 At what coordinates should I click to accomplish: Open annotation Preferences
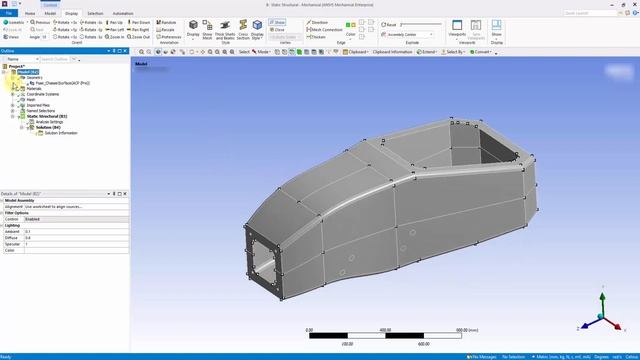(x=169, y=37)
